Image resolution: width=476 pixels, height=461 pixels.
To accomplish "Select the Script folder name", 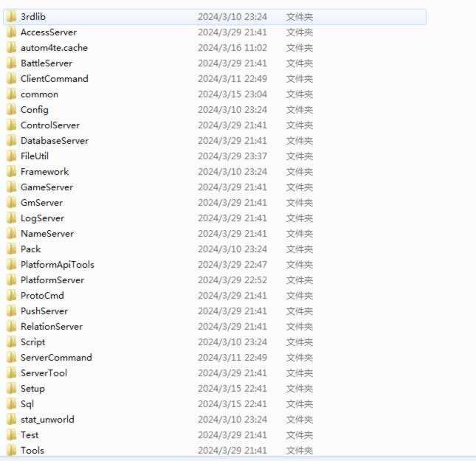I will [x=32, y=342].
